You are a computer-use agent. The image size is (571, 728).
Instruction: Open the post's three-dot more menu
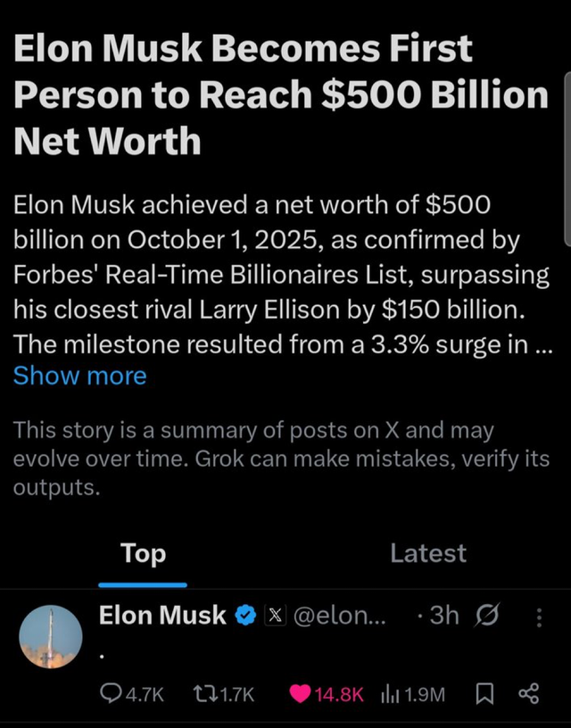tap(538, 616)
